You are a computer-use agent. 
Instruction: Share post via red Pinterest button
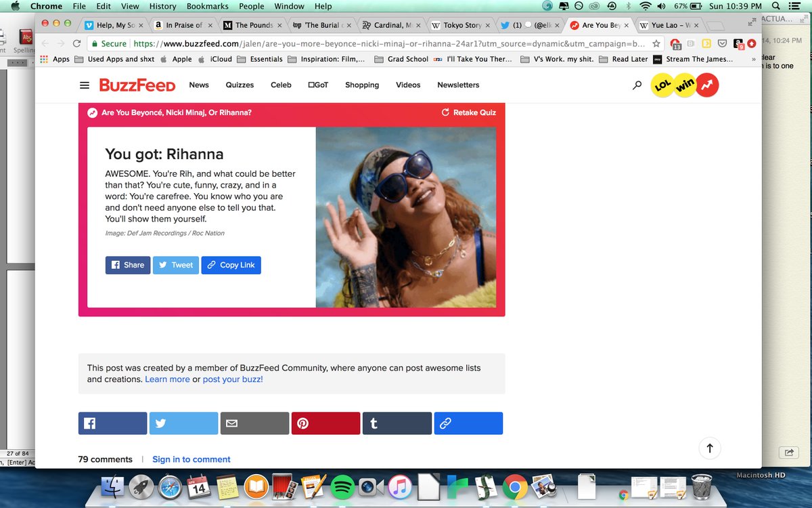[325, 423]
